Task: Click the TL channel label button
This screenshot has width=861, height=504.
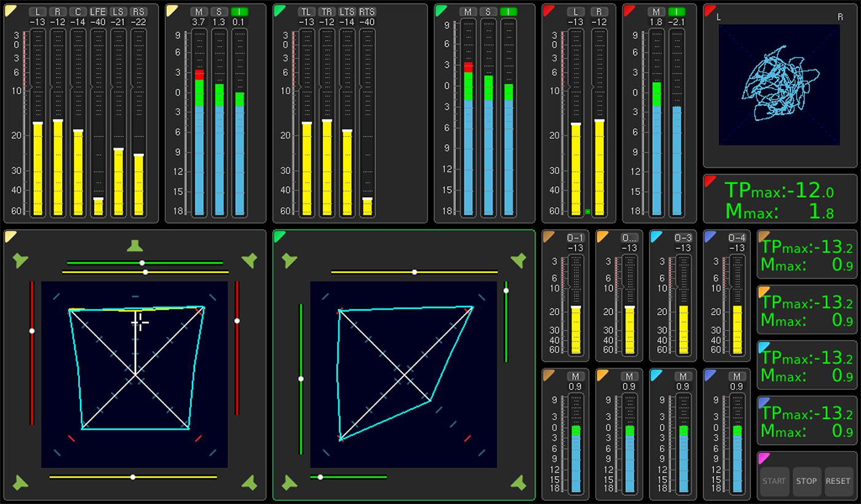Action: 306,12
